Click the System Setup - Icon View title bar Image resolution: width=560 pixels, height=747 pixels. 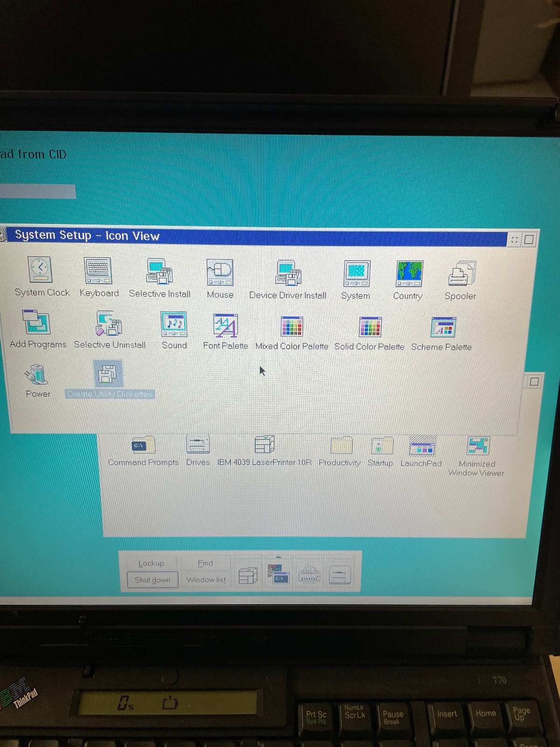[x=257, y=237]
